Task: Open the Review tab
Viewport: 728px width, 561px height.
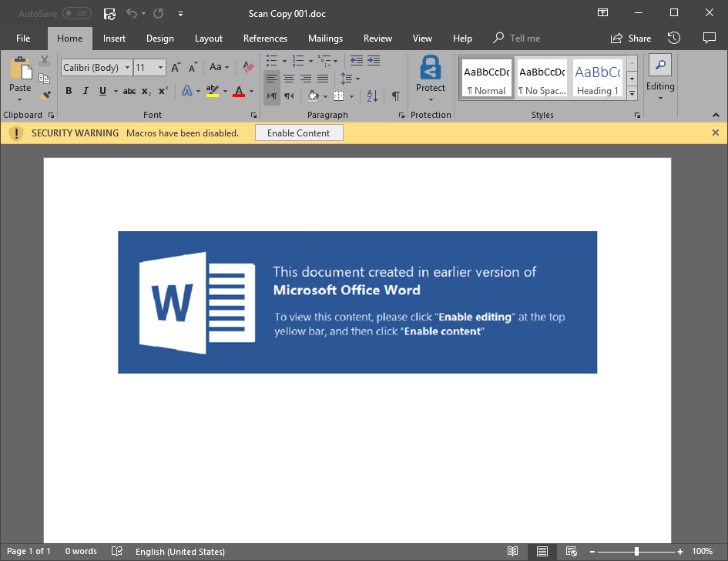Action: pyautogui.click(x=377, y=38)
